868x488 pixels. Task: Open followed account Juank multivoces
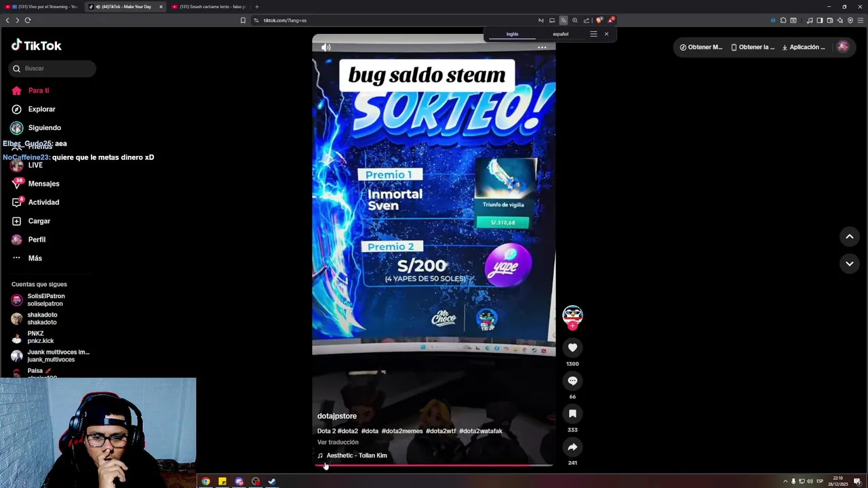tap(51, 356)
